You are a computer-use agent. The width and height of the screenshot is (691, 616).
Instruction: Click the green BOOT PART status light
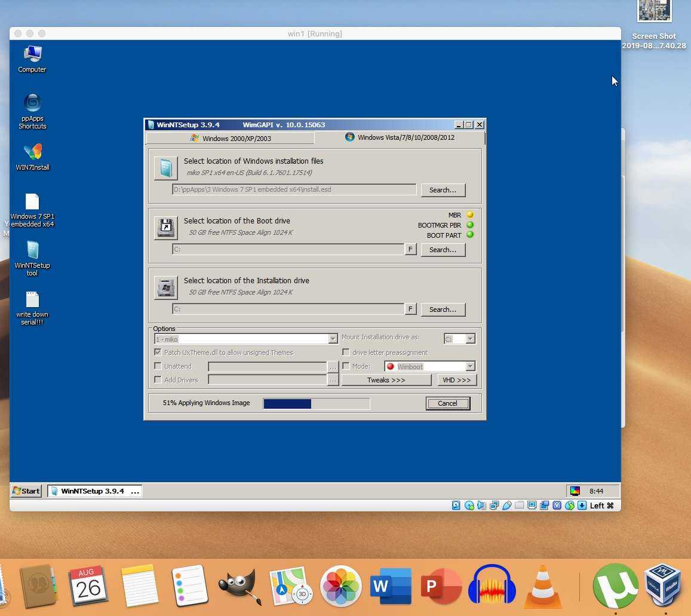[470, 235]
